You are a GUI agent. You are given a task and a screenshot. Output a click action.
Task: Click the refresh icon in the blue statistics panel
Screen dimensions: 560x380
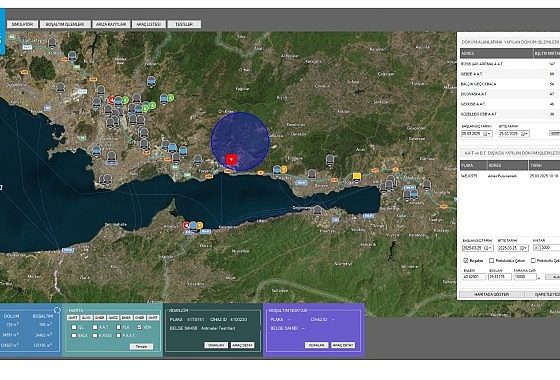pos(57,310)
